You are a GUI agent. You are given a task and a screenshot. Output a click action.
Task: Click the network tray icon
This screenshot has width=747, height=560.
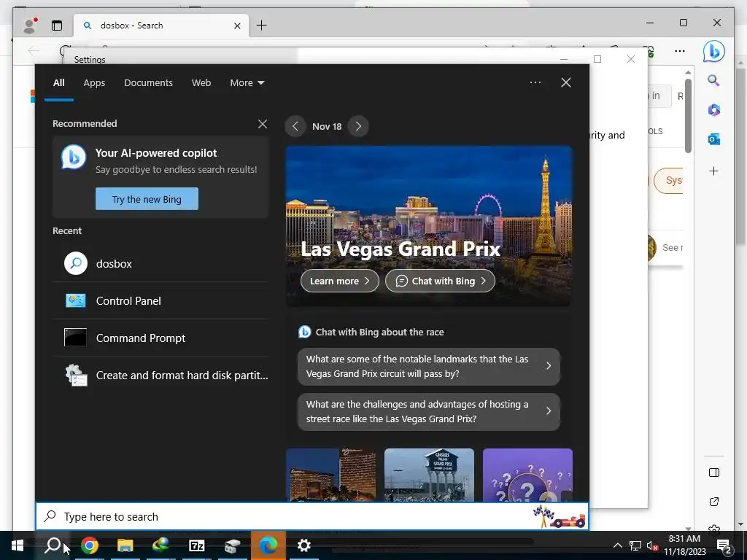635,545
